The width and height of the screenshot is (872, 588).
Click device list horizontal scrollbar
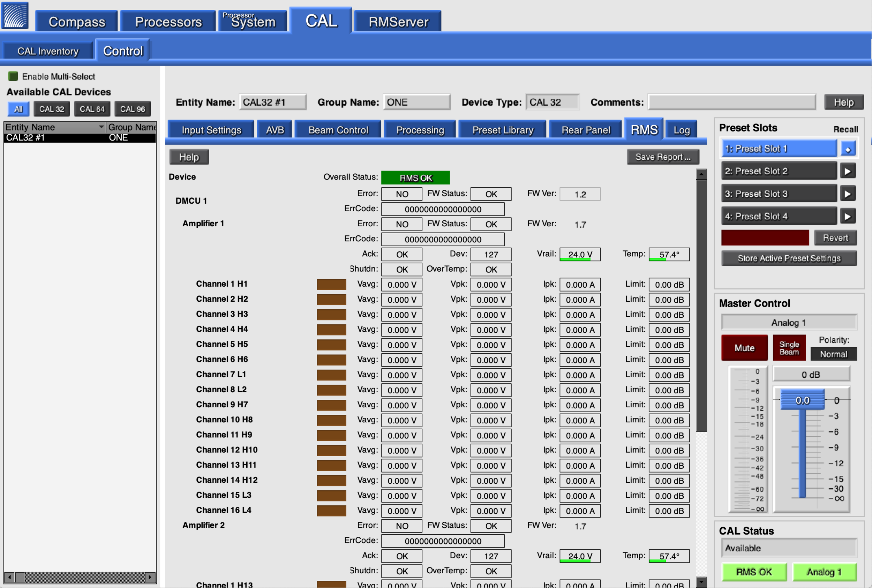[80, 577]
